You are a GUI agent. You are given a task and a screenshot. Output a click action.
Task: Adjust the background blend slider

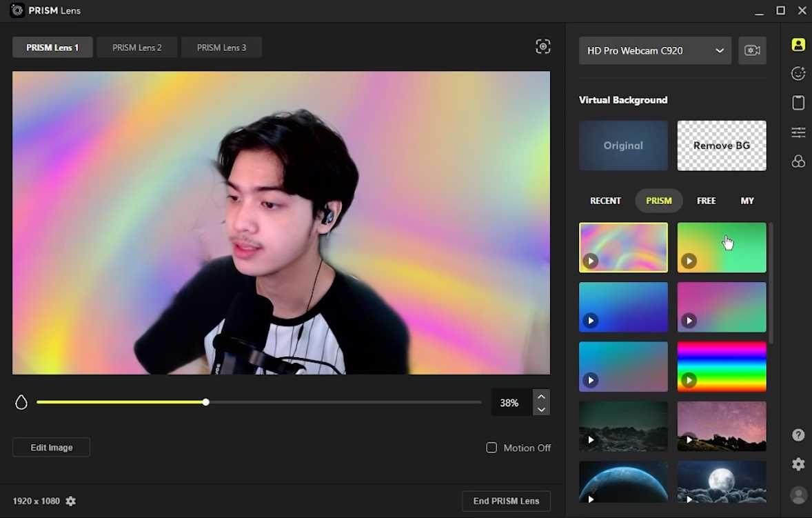point(205,402)
